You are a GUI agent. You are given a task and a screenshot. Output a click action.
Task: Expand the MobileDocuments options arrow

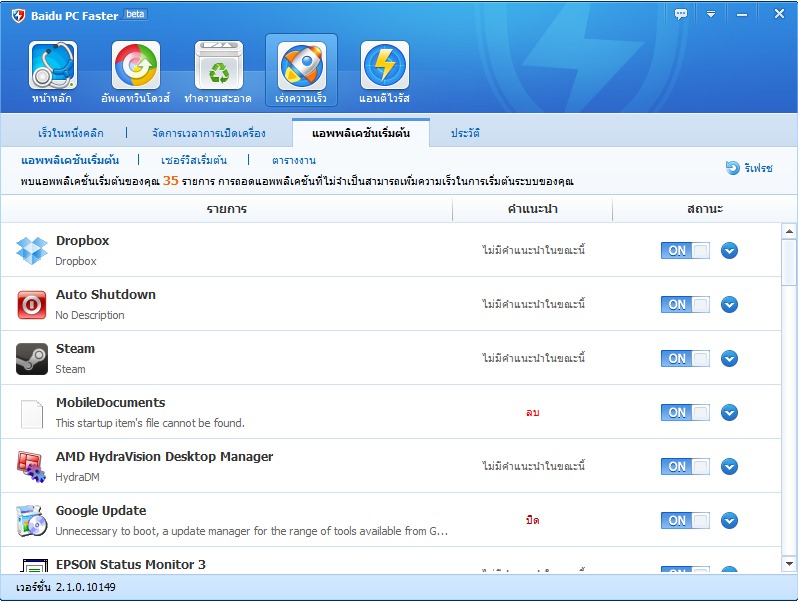(x=729, y=412)
